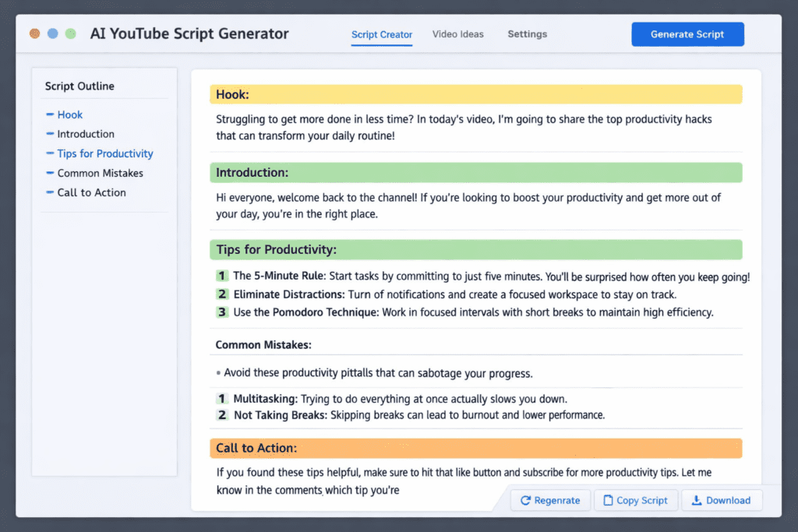Select Call to Action in the sidebar outline

pyautogui.click(x=92, y=192)
